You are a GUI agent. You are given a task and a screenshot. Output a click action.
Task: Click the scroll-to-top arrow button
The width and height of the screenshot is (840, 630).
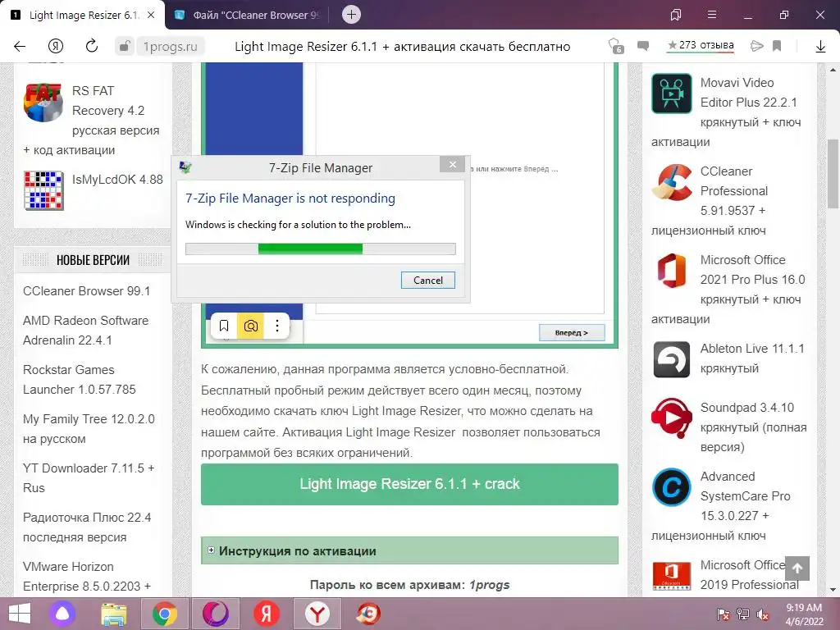point(797,568)
